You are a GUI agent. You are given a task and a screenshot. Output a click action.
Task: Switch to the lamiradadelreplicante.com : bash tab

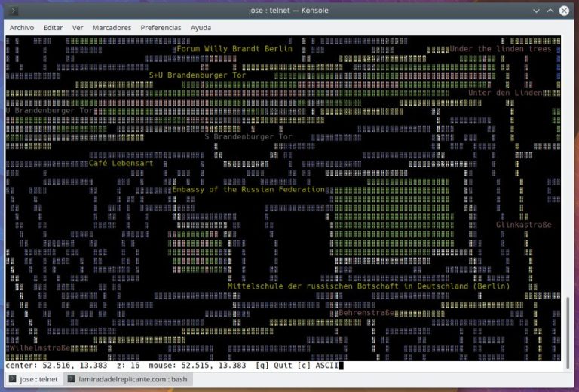pos(128,380)
